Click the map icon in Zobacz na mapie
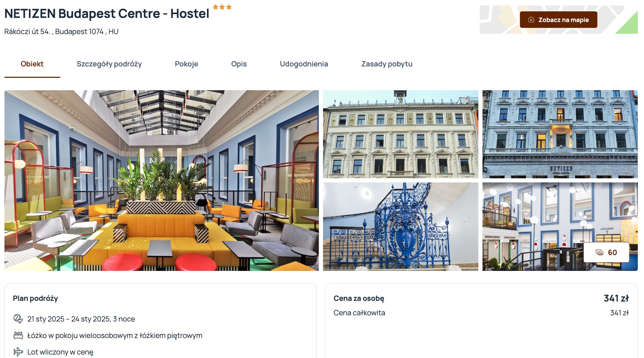 point(531,20)
